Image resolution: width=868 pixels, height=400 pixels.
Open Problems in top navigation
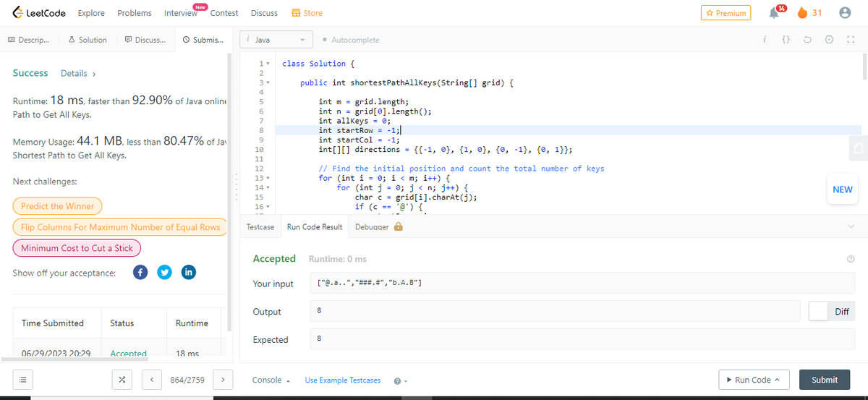(135, 13)
